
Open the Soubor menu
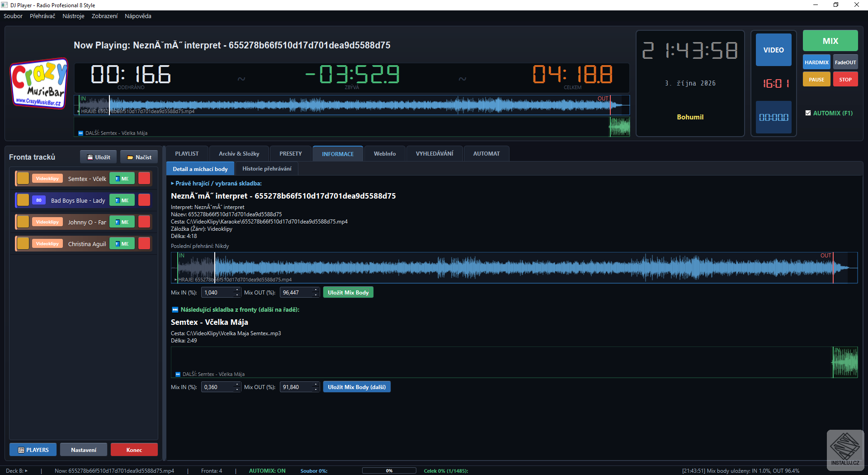click(13, 16)
